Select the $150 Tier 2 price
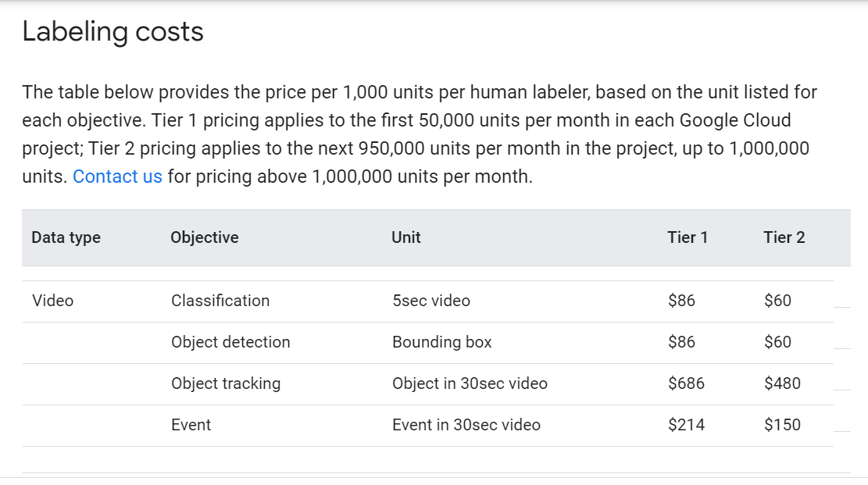This screenshot has height=485, width=868. pos(782,425)
